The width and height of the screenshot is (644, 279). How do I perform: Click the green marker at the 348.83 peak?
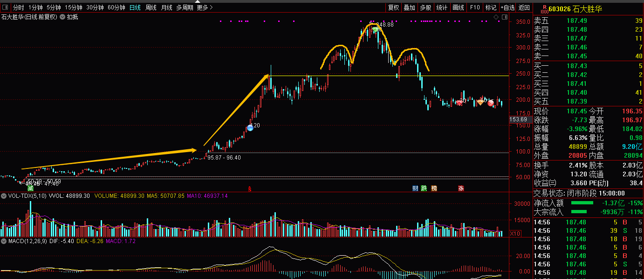(376, 29)
